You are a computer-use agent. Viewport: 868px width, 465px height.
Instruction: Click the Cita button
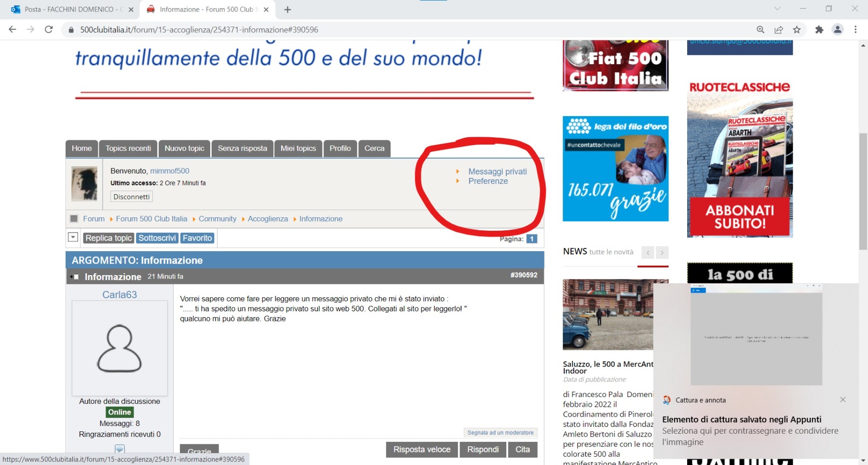(523, 450)
